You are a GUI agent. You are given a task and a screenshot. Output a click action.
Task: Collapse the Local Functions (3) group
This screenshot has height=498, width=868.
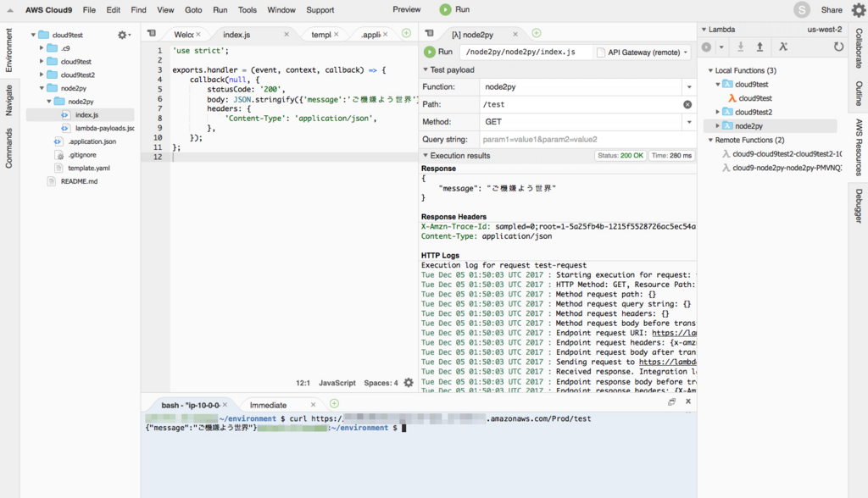pos(711,71)
